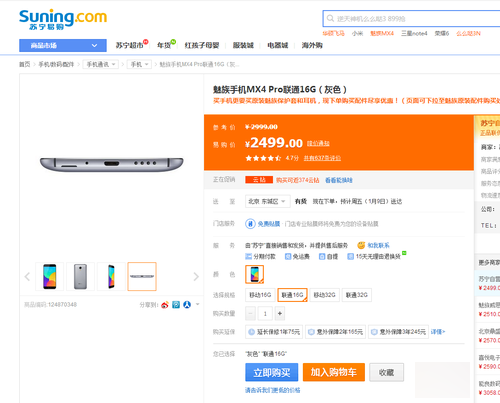
Task: View front-view phone thumbnail
Action: click(50, 276)
